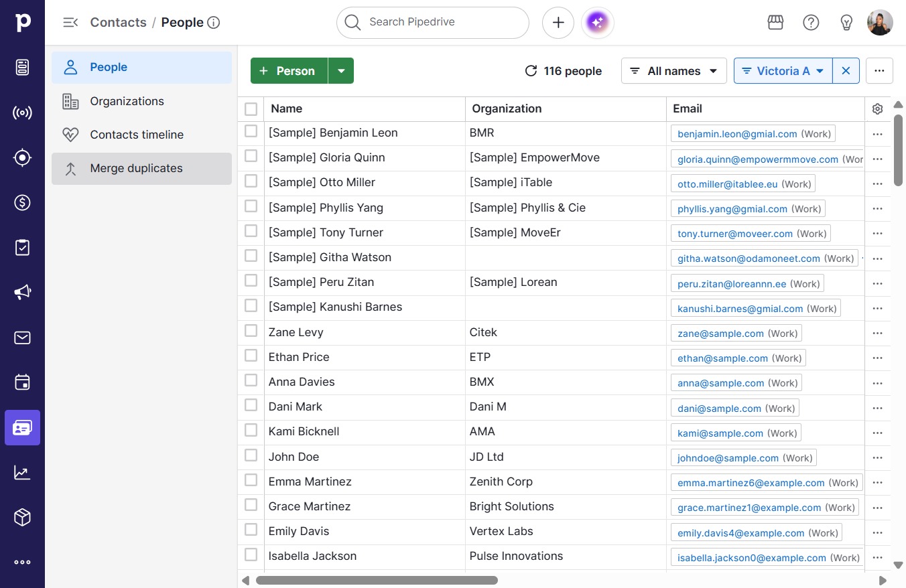The width and height of the screenshot is (906, 588).
Task: Expand the Person button dropdown arrow
Action: 341,71
